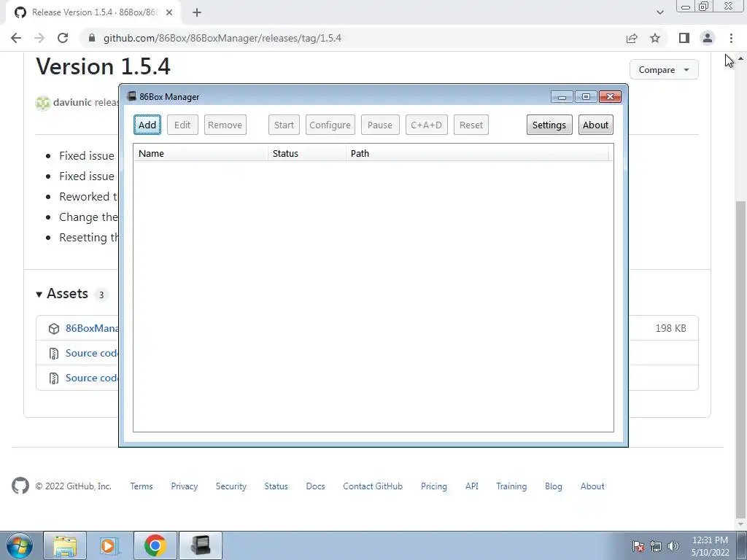Viewport: 747px width, 560px height.
Task: Open the Pricing footer link
Action: click(434, 486)
